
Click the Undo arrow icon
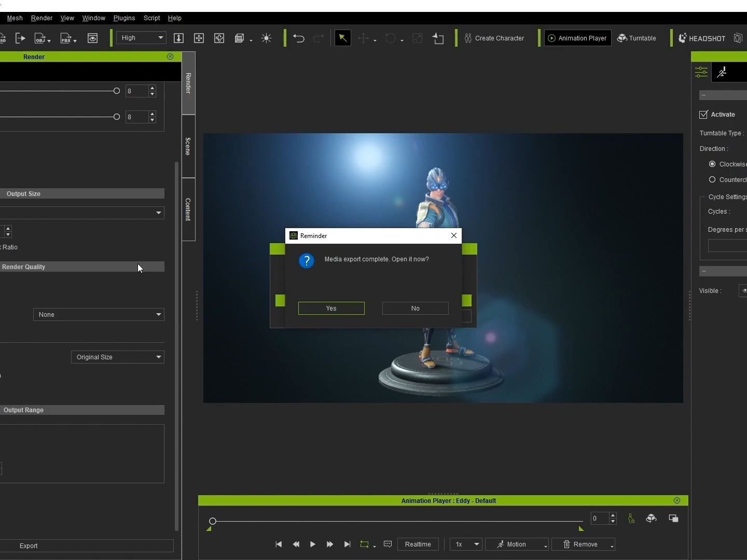[x=298, y=38]
